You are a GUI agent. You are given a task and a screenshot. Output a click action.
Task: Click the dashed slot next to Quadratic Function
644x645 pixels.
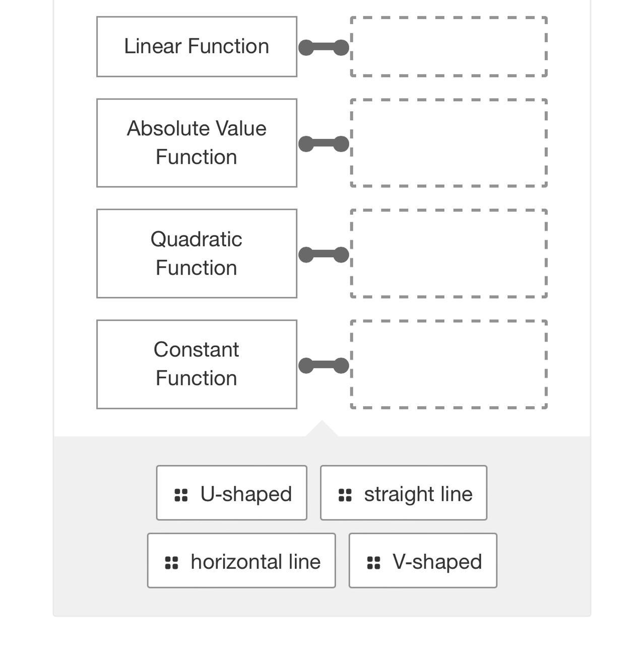[447, 253]
